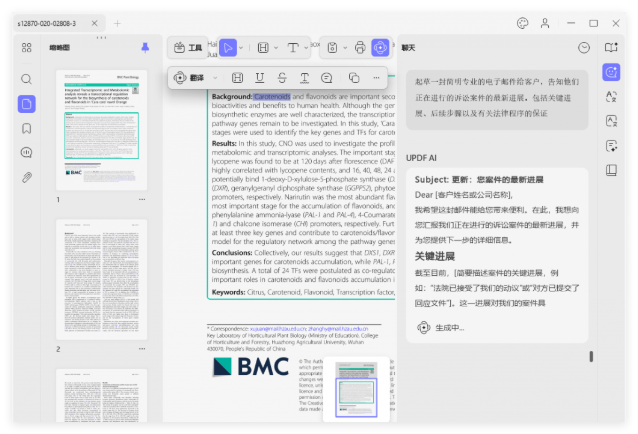Pin the thumbnail panel
638x434 pixels.
click(145, 48)
